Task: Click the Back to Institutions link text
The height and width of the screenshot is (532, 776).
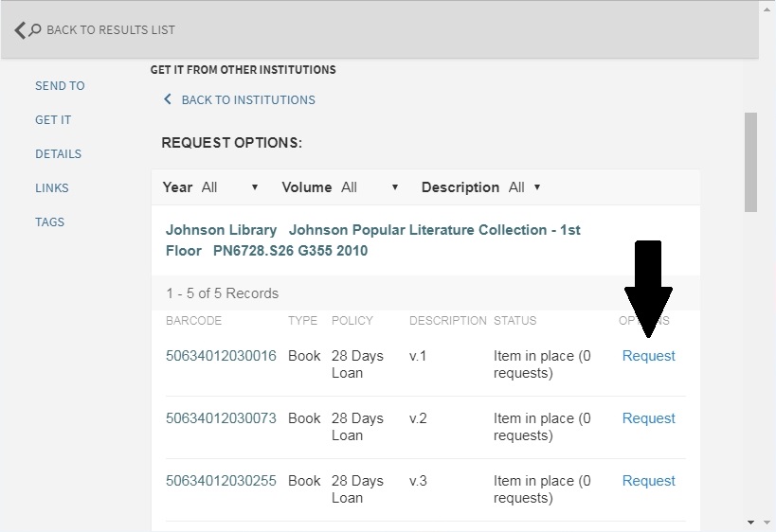Action: pos(248,99)
